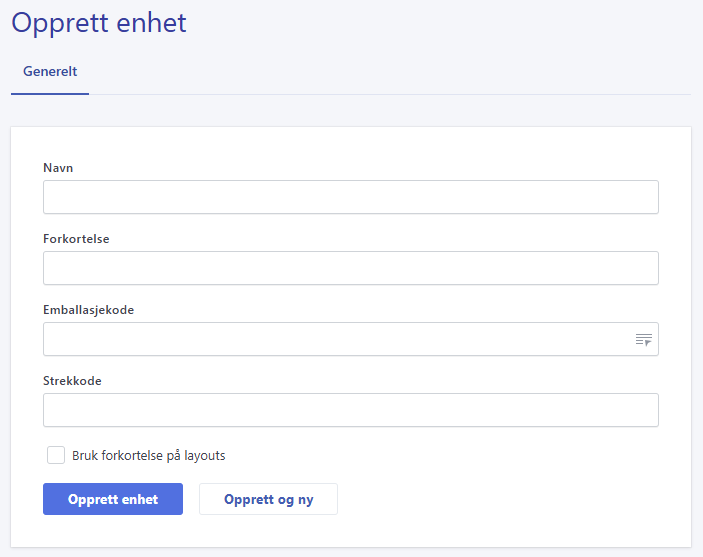
Task: Switch to the Generelt tab
Action: (50, 71)
